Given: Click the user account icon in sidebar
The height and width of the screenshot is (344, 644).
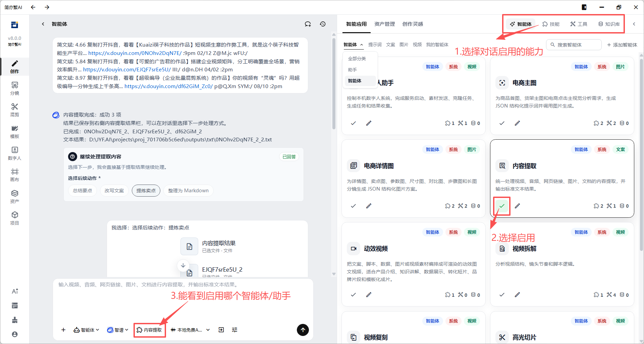Looking at the screenshot, I should (x=15, y=334).
